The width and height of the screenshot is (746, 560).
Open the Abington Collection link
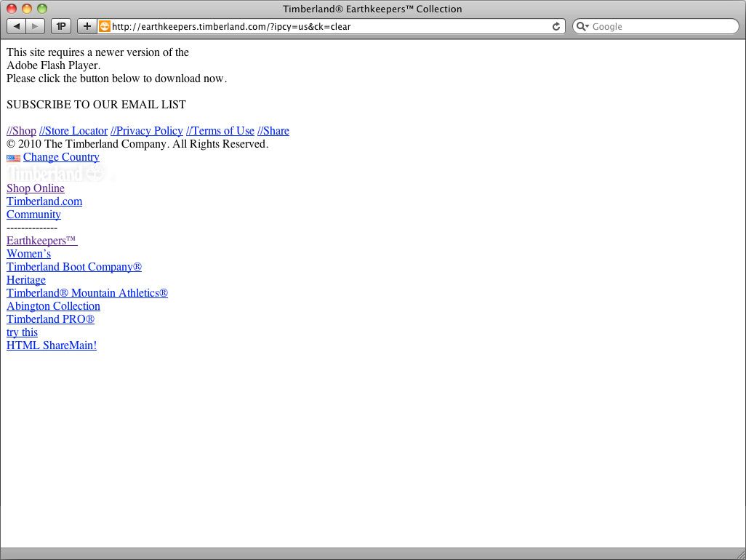53,306
